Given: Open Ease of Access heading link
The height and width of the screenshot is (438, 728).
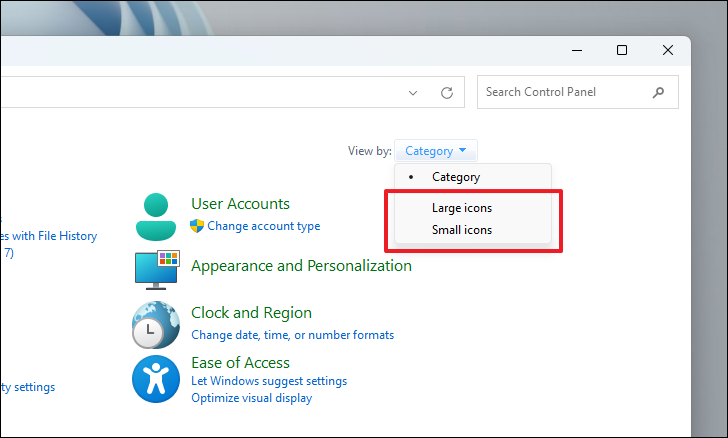Looking at the screenshot, I should 240,363.
